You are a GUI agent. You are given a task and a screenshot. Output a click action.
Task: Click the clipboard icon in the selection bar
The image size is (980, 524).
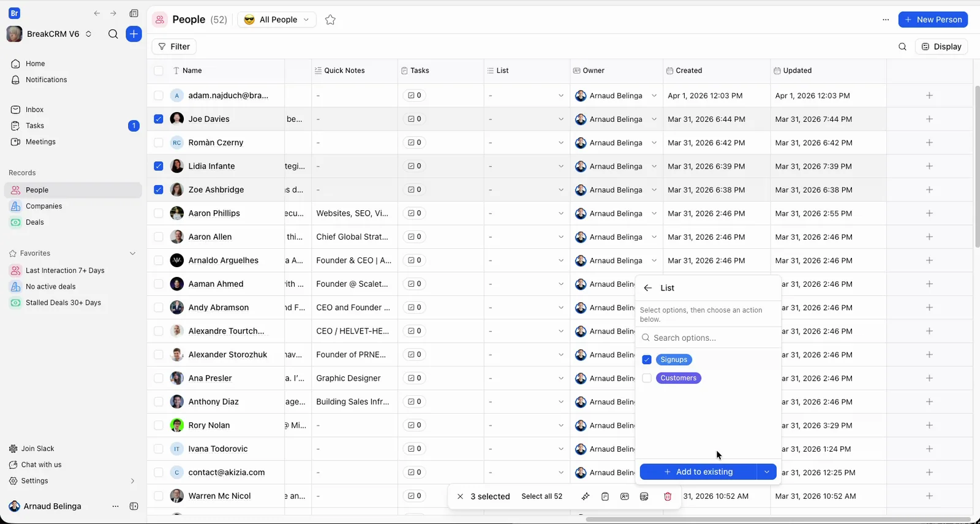[605, 496]
